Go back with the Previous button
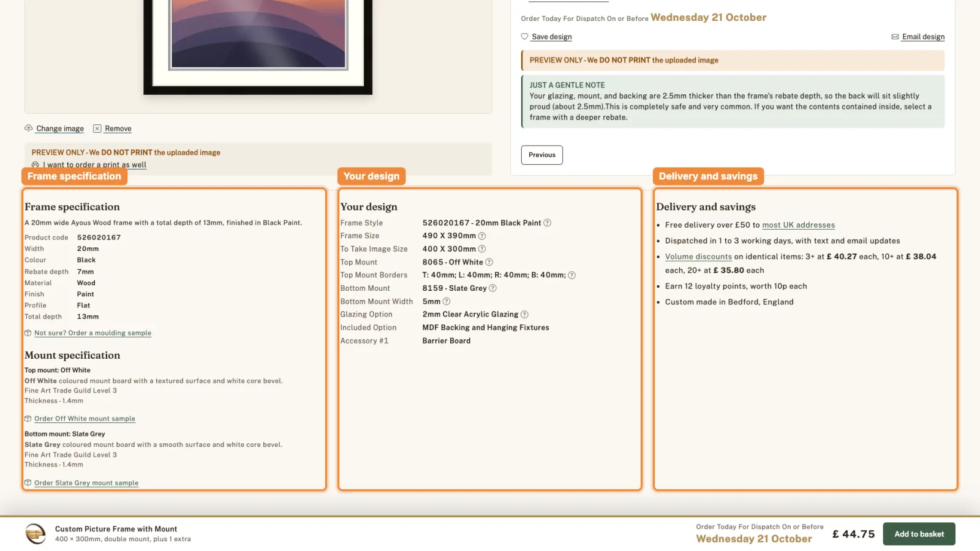This screenshot has width=980, height=551. point(542,155)
